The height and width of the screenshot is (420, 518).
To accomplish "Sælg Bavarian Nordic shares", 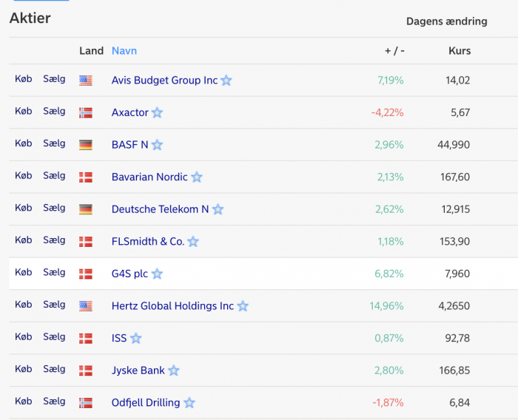I will [54, 176].
